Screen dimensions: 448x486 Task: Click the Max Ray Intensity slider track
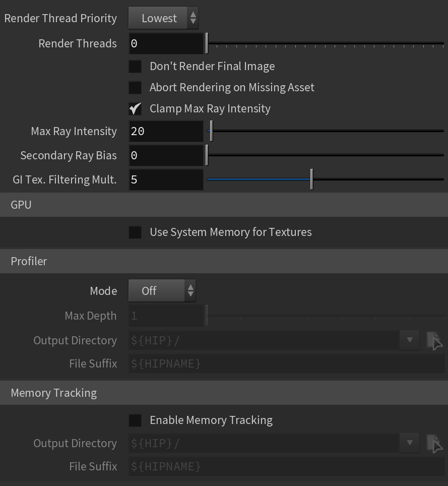point(326,131)
